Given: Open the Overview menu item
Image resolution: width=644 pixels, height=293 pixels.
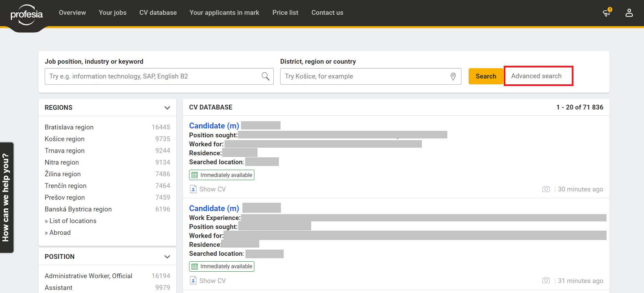Looking at the screenshot, I should pyautogui.click(x=72, y=13).
